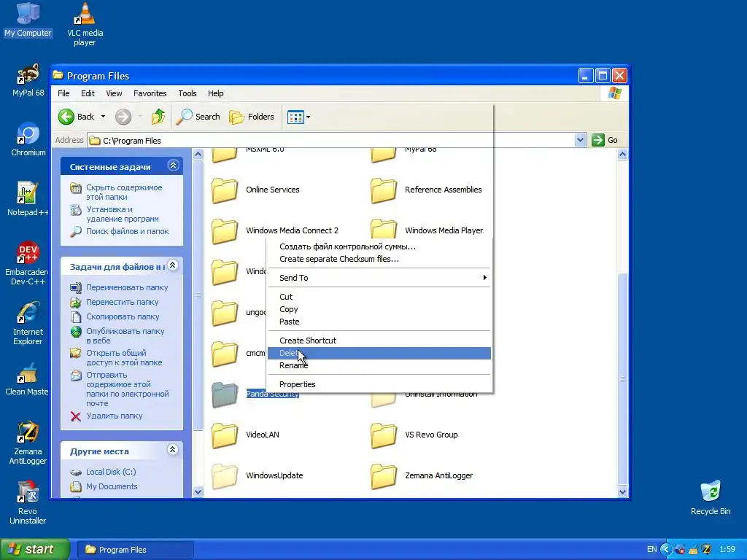Open the File menu
747x560 pixels.
(63, 93)
